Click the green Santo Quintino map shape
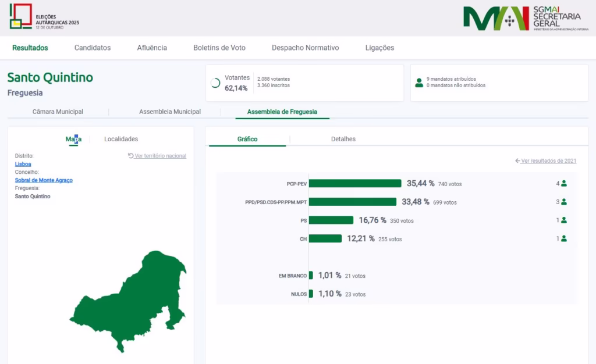This screenshot has width=596, height=364. tap(134, 302)
